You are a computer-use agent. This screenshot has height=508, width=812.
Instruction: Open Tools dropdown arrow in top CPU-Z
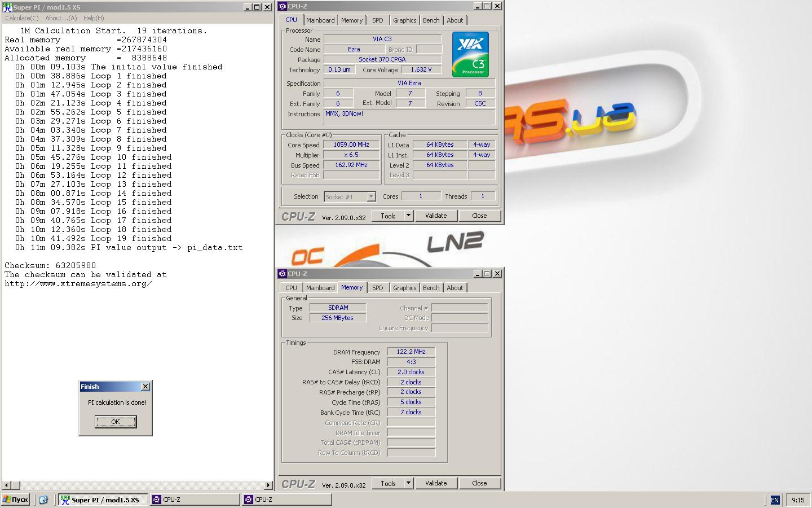[x=409, y=216]
